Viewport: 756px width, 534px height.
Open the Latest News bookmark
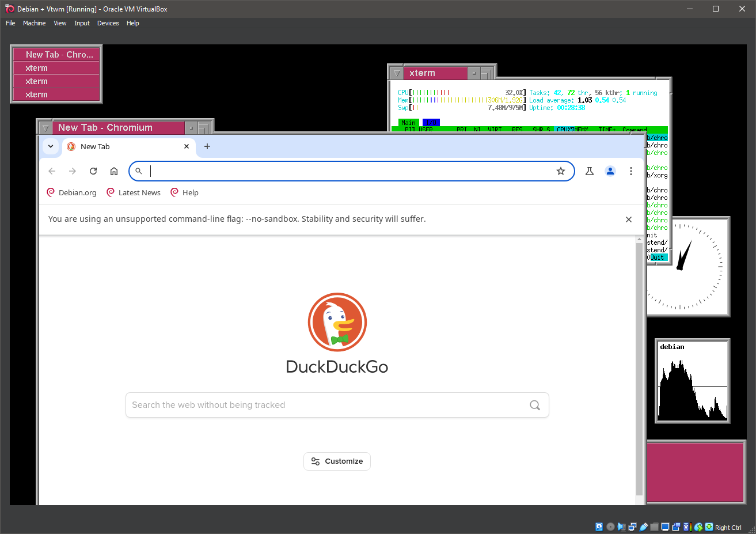click(134, 192)
